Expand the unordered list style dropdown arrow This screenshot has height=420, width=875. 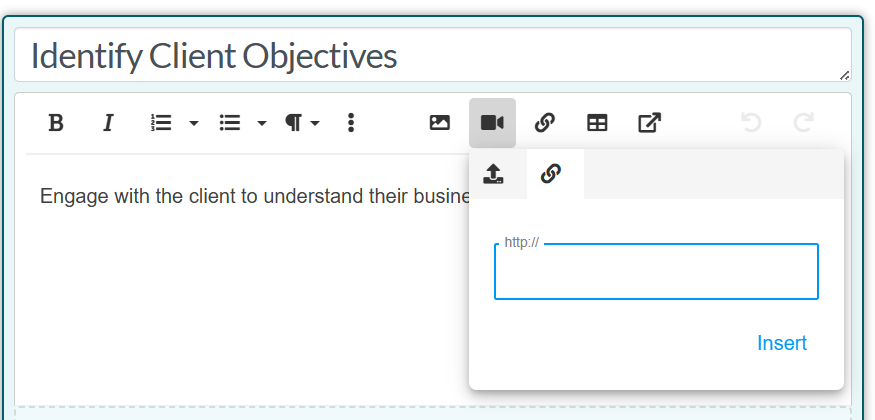pyautogui.click(x=262, y=123)
